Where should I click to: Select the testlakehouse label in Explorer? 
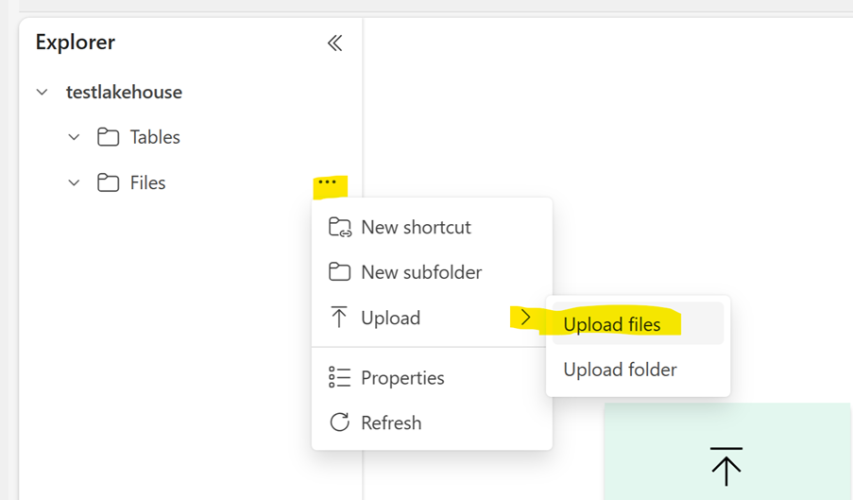click(x=124, y=92)
